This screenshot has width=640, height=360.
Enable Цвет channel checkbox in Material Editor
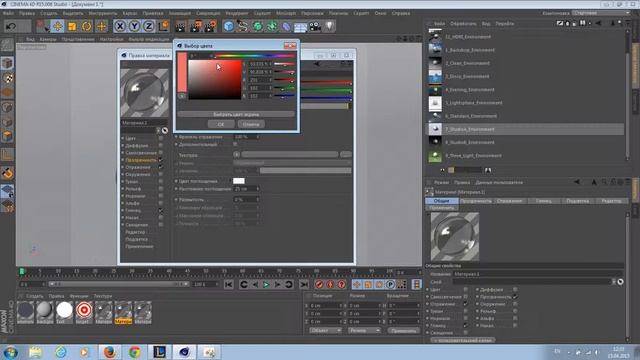(161, 138)
